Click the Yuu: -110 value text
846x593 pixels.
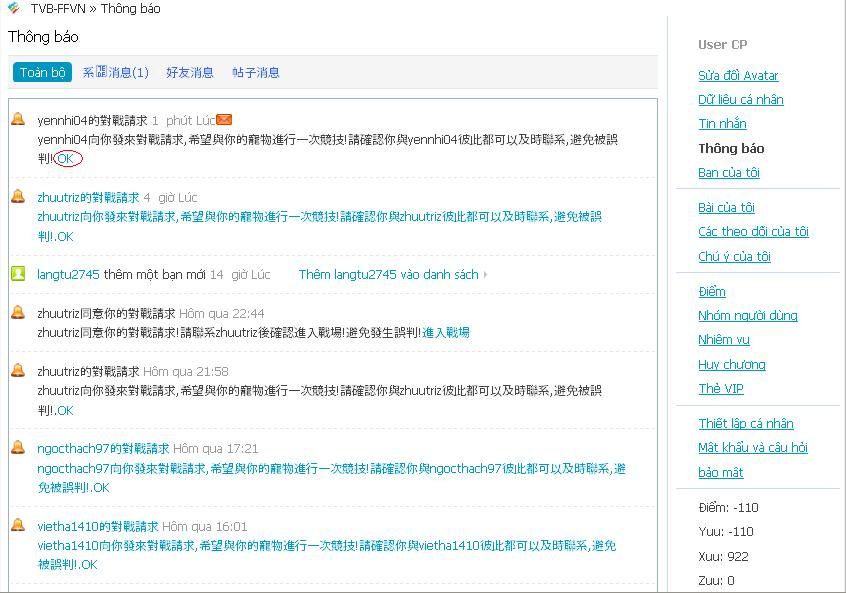click(726, 531)
